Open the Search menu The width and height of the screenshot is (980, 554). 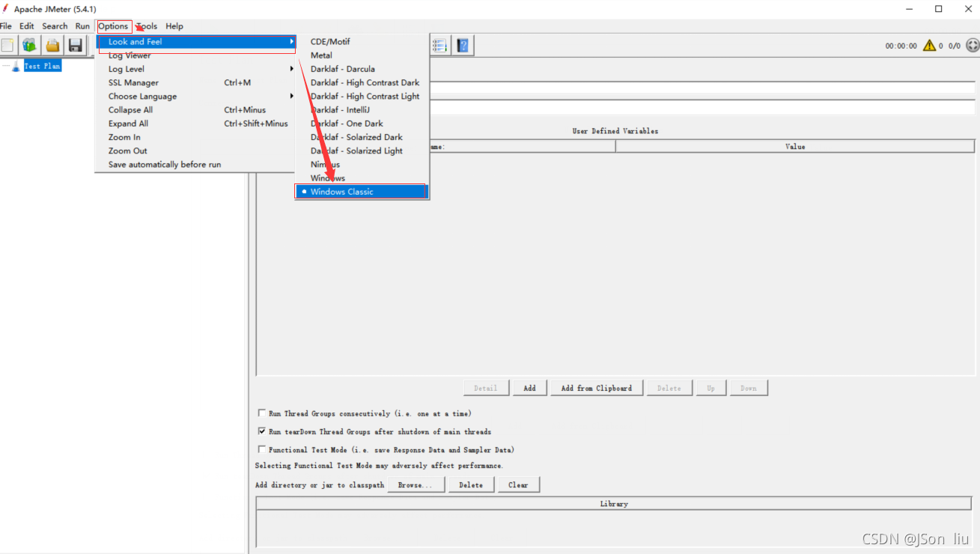55,26
